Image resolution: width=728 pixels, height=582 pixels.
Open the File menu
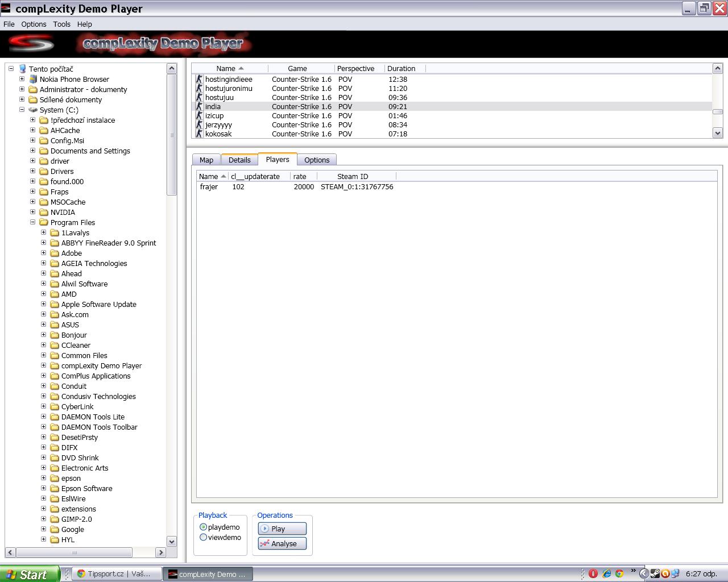(x=9, y=24)
